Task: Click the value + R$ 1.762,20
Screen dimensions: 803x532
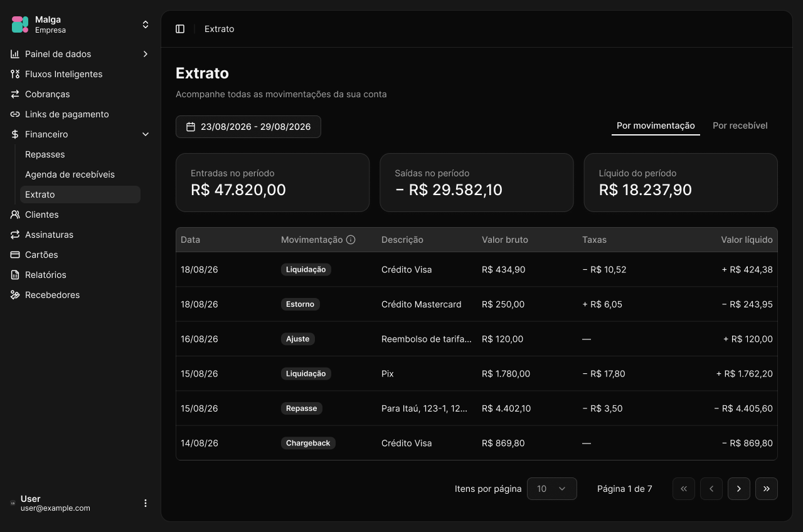Action: pyautogui.click(x=745, y=374)
